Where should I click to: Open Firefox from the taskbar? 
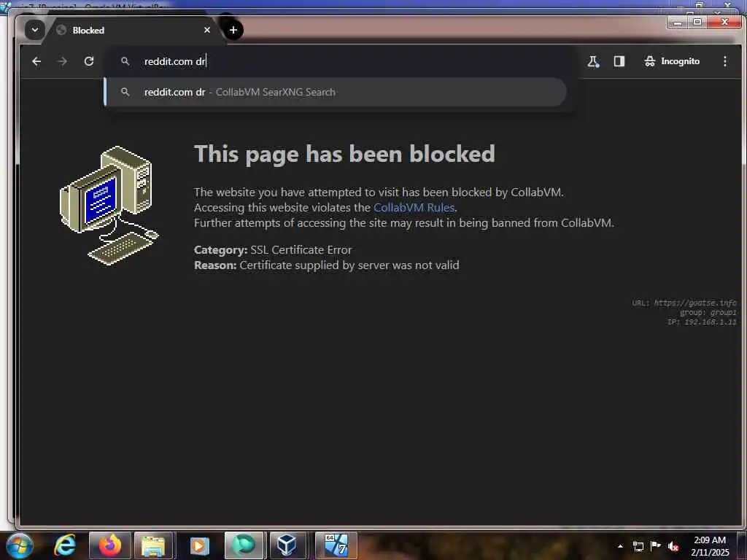click(x=109, y=545)
